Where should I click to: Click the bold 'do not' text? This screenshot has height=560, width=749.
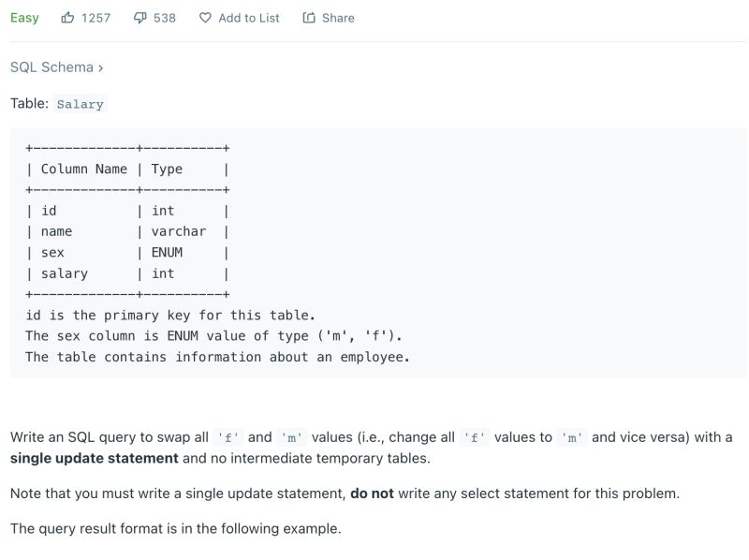pyautogui.click(x=372, y=493)
